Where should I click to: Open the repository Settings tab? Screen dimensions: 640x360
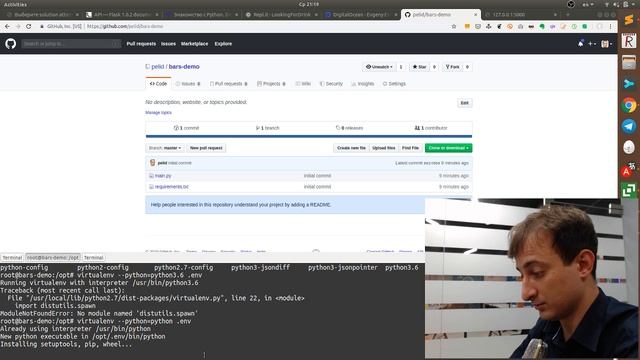[394, 84]
